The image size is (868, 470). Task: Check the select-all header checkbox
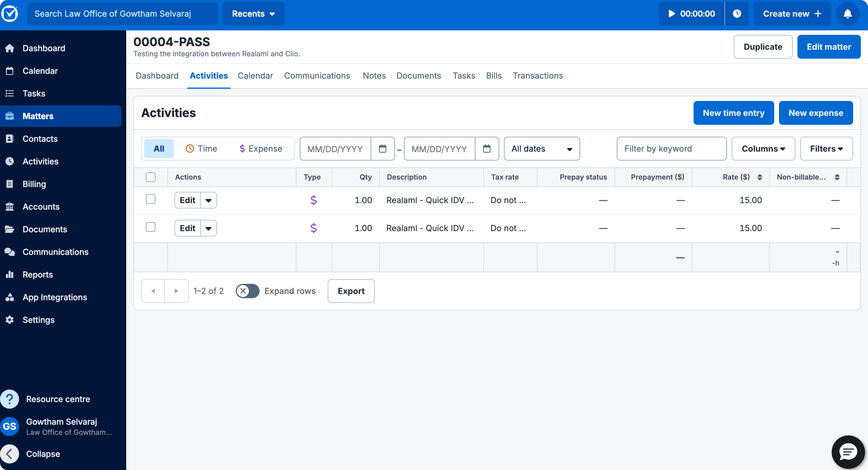coord(151,177)
